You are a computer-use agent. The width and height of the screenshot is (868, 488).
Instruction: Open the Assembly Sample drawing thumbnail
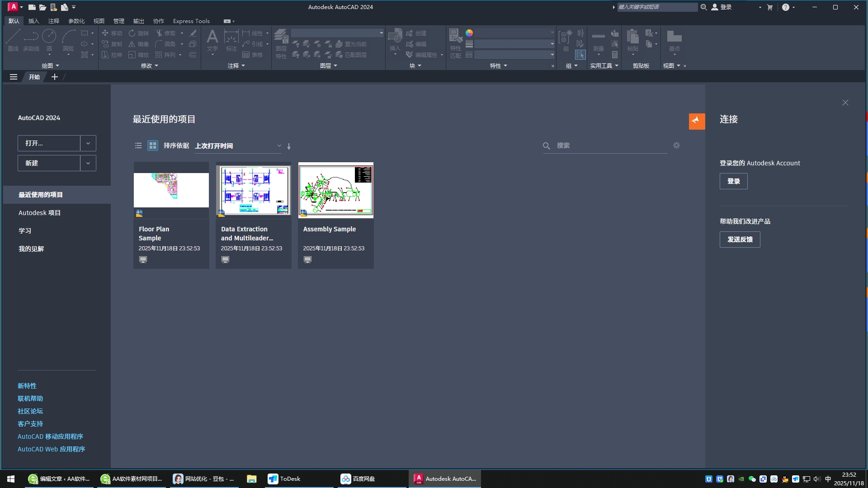pyautogui.click(x=335, y=190)
